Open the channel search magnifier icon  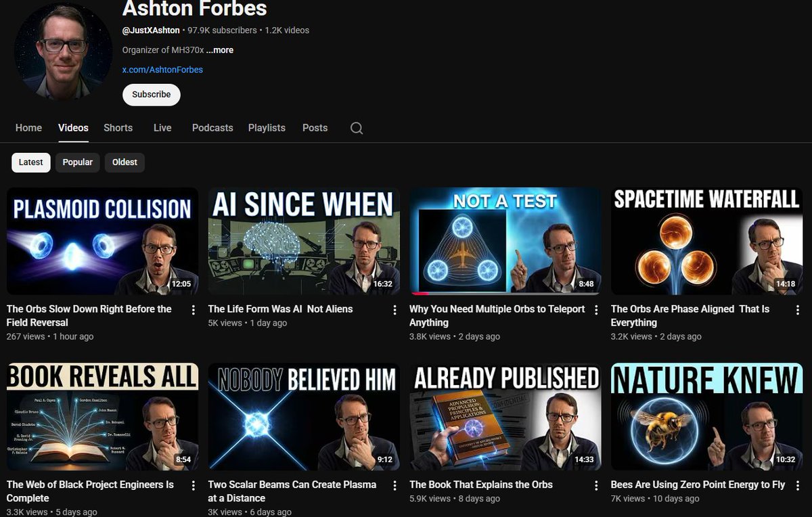click(357, 128)
